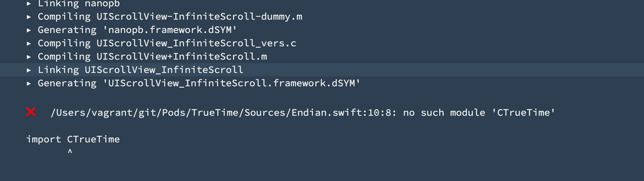Click the caret marker under import statement
Image resolution: width=644 pixels, height=181 pixels.
point(70,152)
